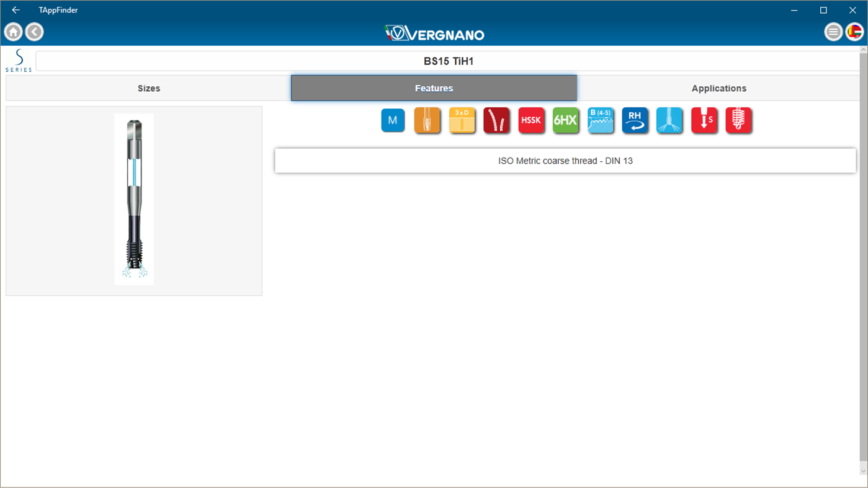
Task: Select the B (4-5) chamfer form icon
Action: tap(601, 120)
